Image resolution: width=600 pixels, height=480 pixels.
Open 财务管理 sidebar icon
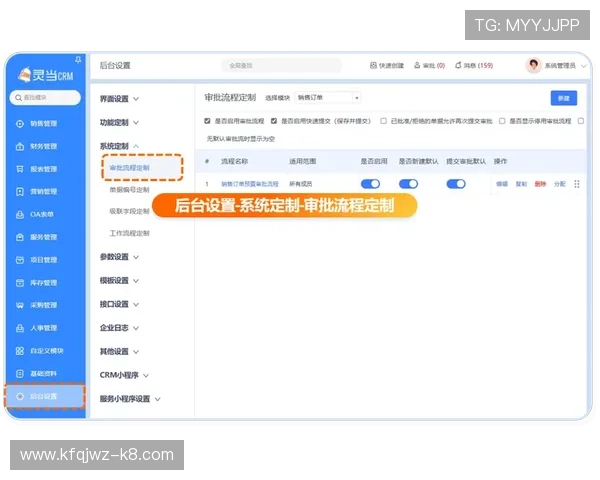tap(20, 146)
